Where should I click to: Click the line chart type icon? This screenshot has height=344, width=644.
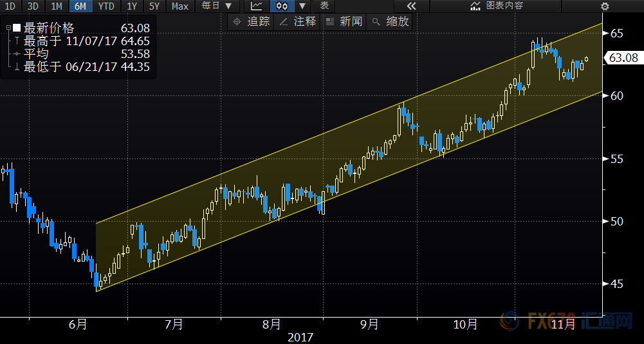pyautogui.click(x=256, y=6)
